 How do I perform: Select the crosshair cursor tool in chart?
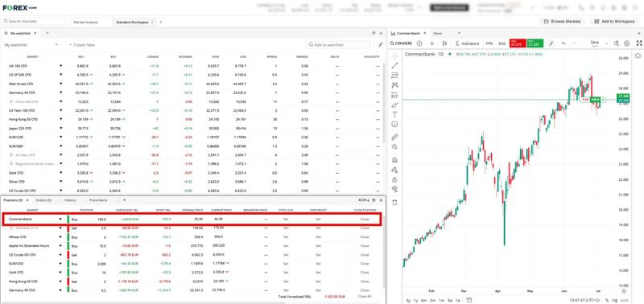click(x=394, y=55)
